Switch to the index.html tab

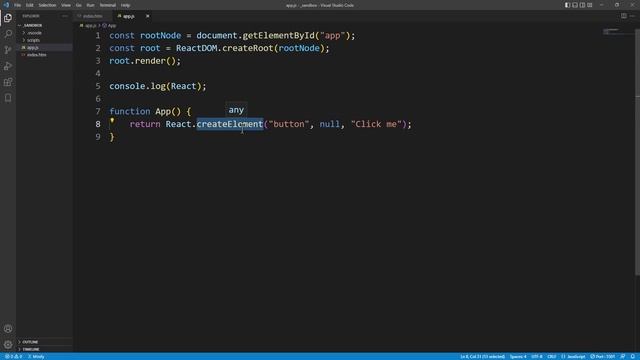pos(92,16)
